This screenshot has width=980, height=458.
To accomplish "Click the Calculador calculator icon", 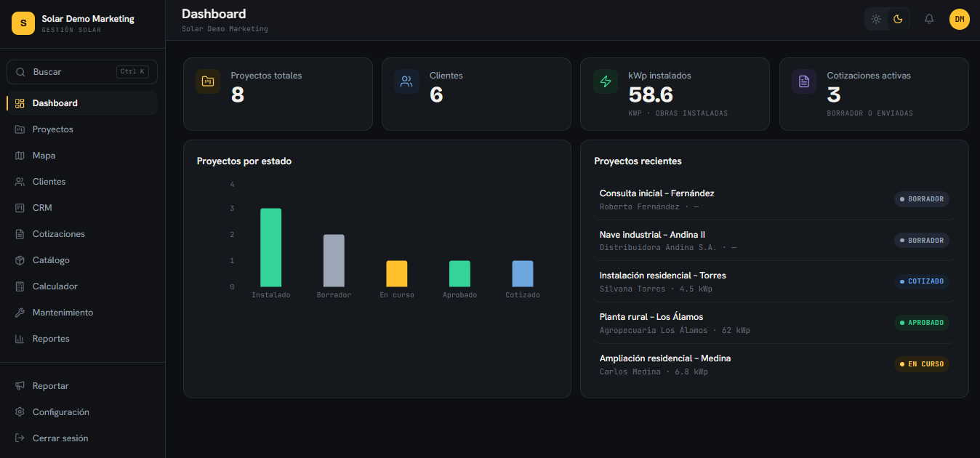I will 20,286.
